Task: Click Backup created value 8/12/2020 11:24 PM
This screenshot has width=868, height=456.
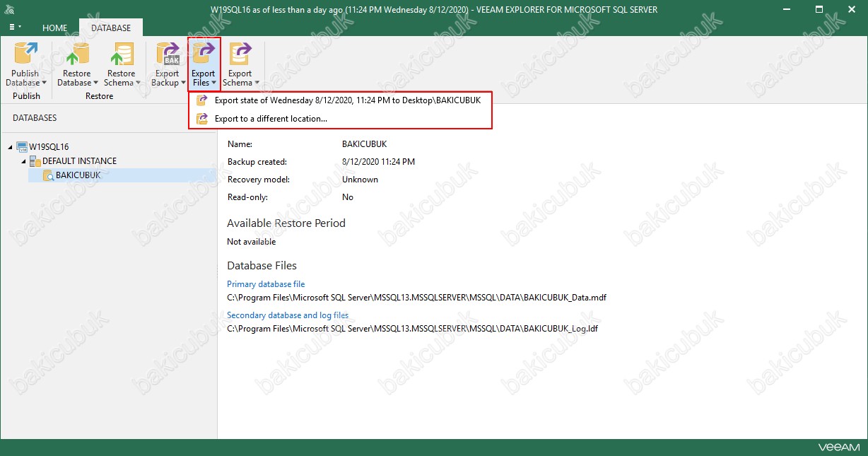Action: coord(378,162)
